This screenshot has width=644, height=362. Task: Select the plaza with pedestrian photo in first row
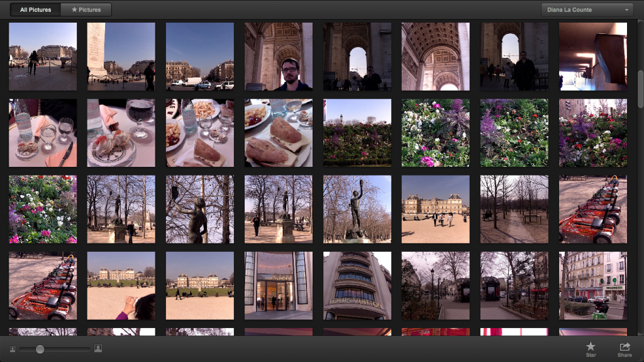43,57
